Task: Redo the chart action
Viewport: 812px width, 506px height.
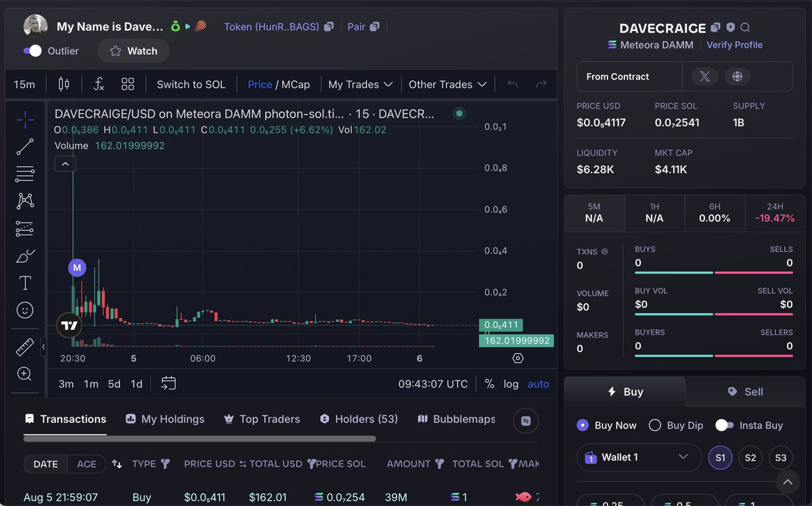Action: pyautogui.click(x=541, y=84)
